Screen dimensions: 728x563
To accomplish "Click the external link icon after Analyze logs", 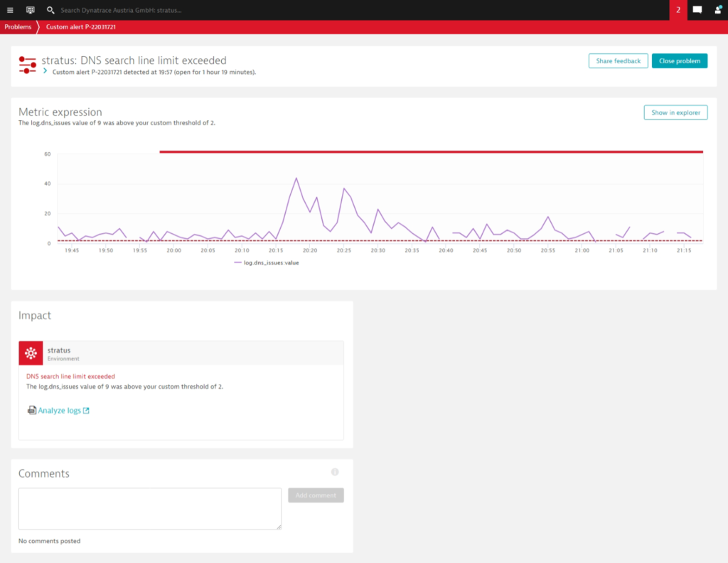I will click(x=86, y=410).
